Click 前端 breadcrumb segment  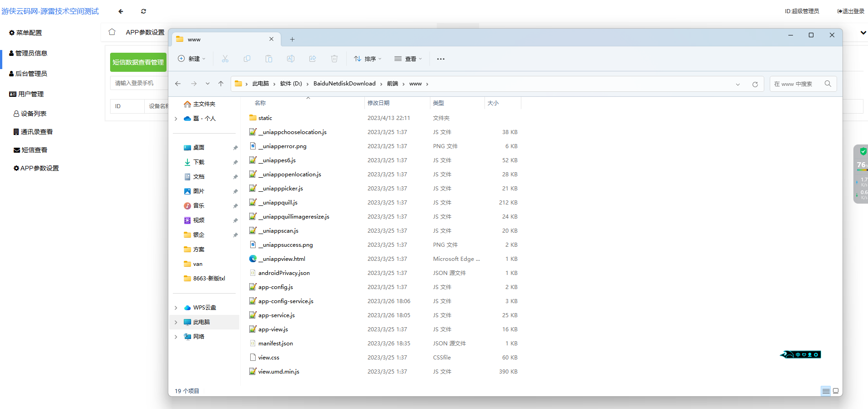[x=393, y=84]
